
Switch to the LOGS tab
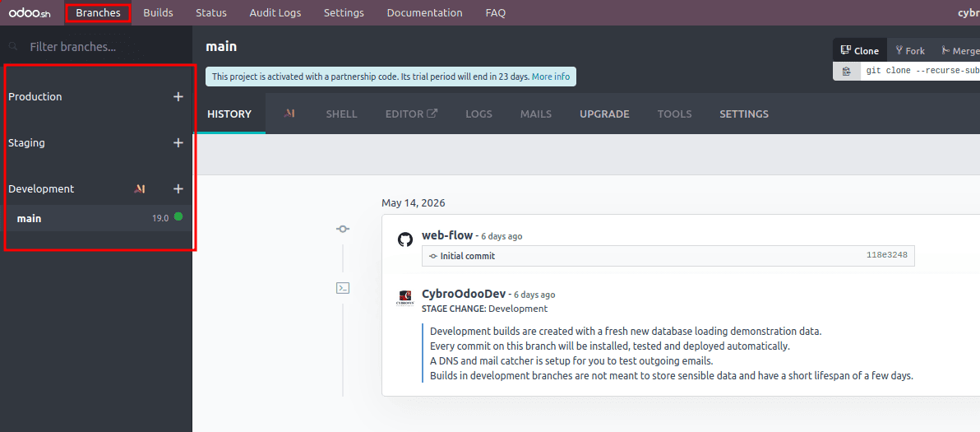point(478,114)
